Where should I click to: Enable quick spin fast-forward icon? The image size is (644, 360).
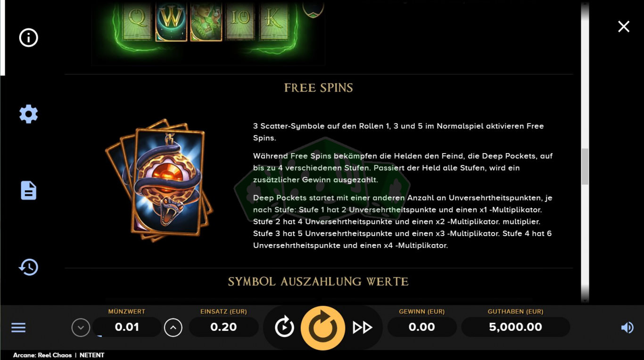coord(363,327)
